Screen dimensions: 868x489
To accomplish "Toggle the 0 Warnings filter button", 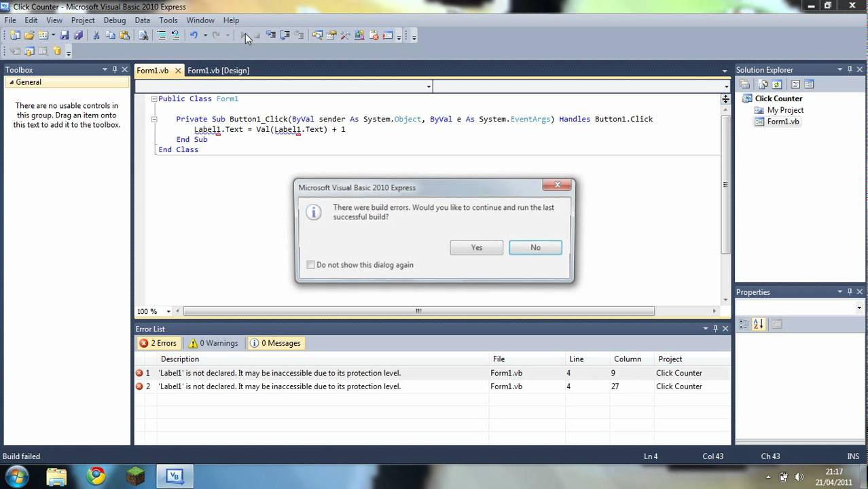I will click(x=213, y=343).
